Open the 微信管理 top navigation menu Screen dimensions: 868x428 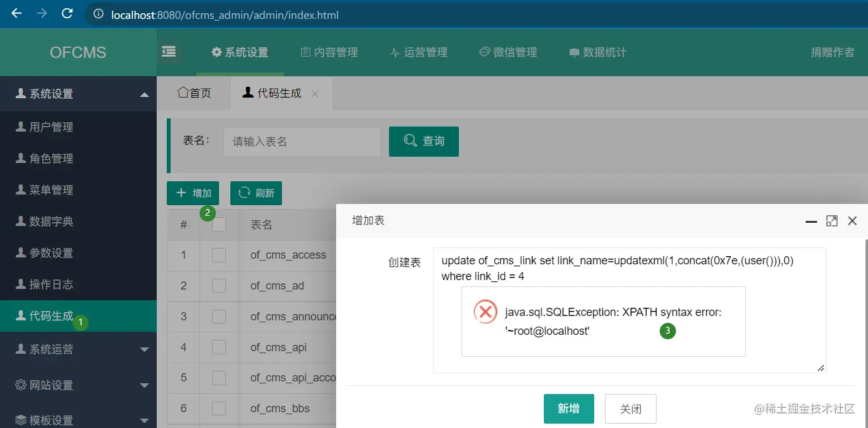pyautogui.click(x=508, y=52)
